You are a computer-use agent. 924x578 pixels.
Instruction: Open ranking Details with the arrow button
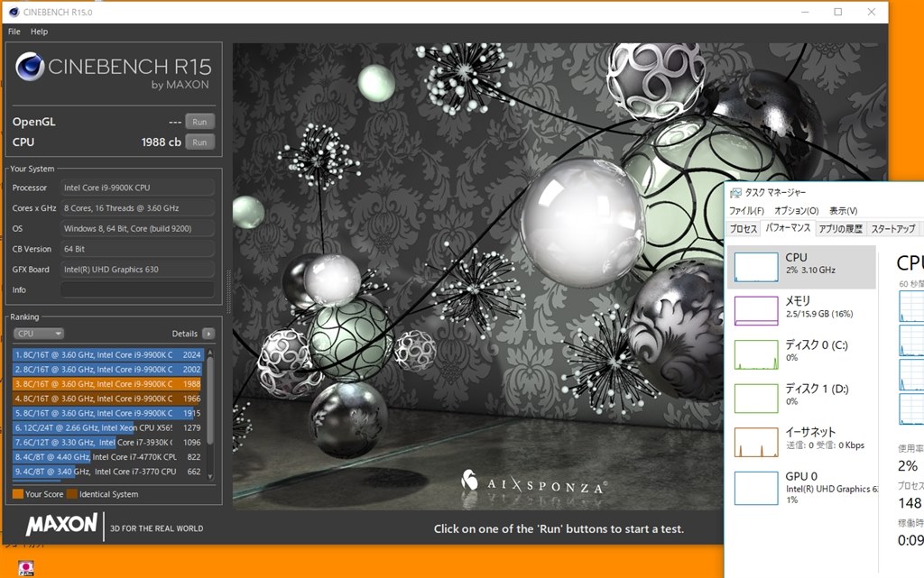(x=208, y=334)
